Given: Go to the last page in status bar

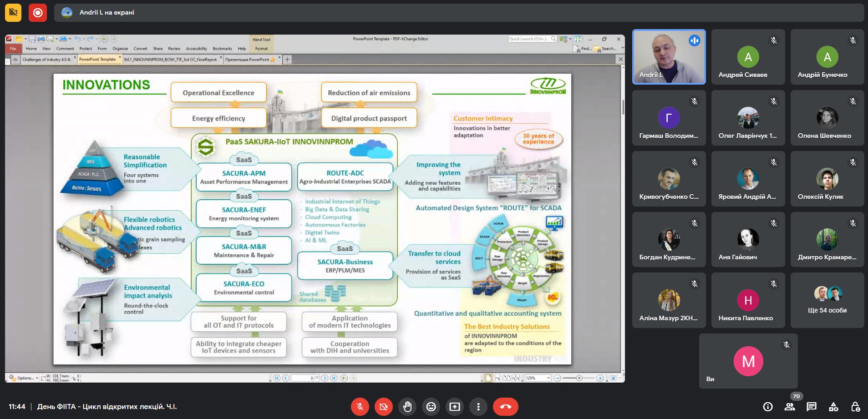Looking at the screenshot, I should point(334,378).
